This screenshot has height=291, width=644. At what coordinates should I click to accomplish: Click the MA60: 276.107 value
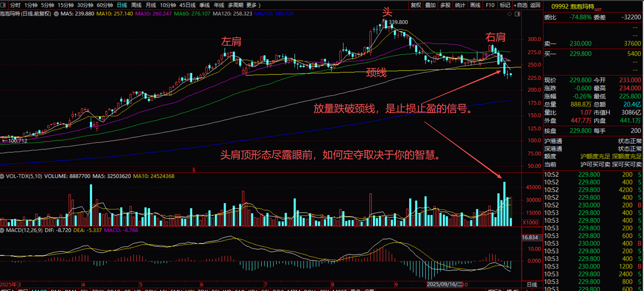point(192,14)
